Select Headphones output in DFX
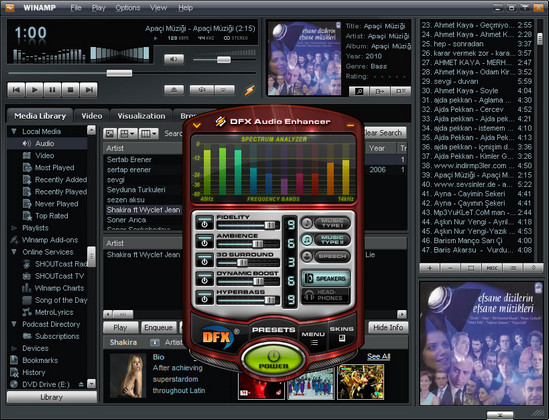The width and height of the screenshot is (549, 420). click(326, 295)
